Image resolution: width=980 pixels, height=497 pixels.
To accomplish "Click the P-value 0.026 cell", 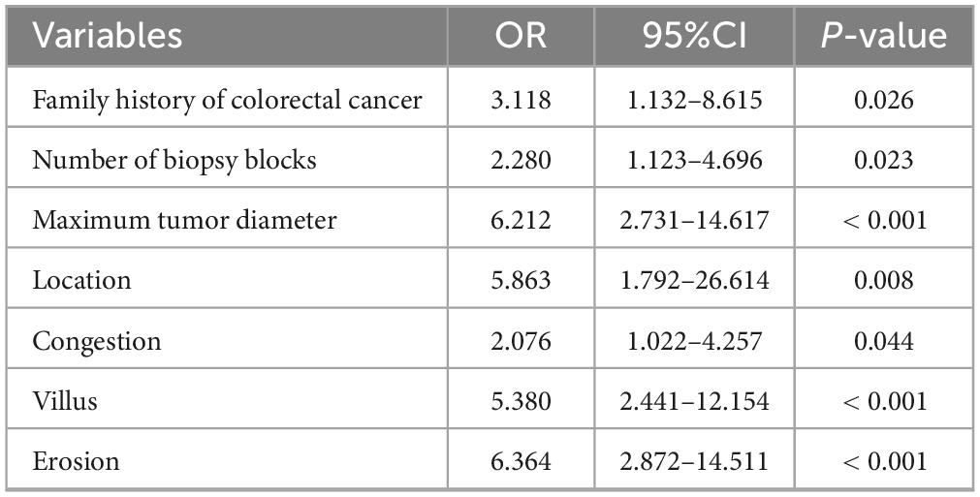I will (882, 99).
